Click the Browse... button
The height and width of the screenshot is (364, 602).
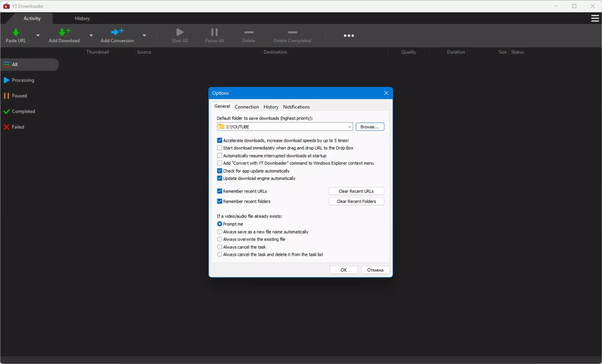click(370, 127)
